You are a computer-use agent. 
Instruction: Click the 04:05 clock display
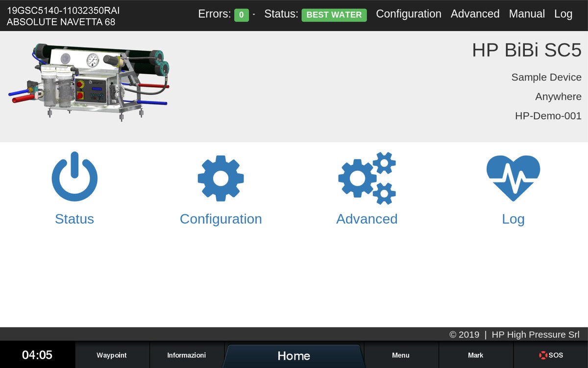click(x=37, y=355)
